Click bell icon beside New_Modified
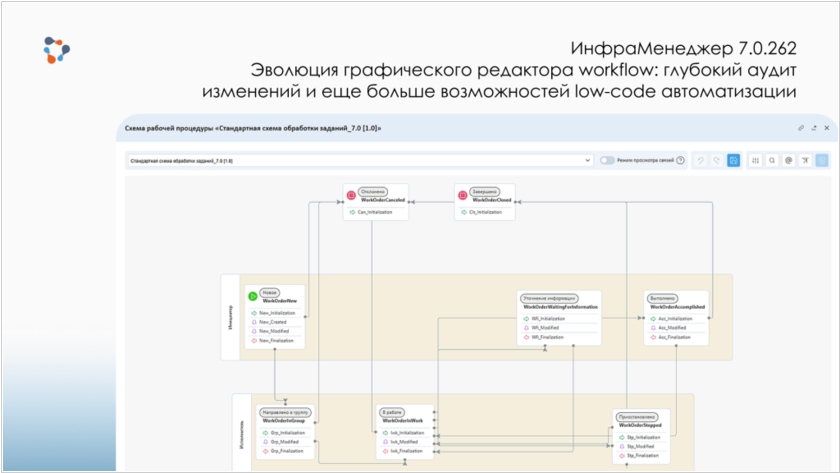Viewport: 840px width, 473px height. click(254, 331)
